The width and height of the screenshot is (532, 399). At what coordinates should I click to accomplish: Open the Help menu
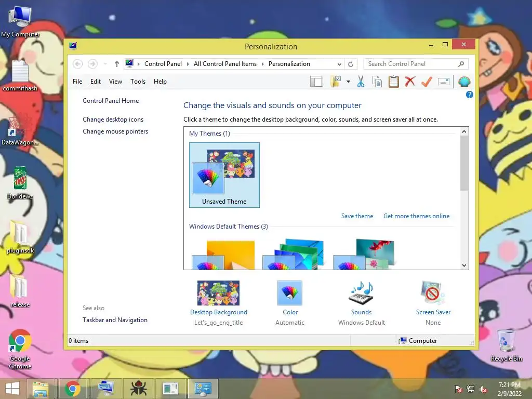pos(160,82)
